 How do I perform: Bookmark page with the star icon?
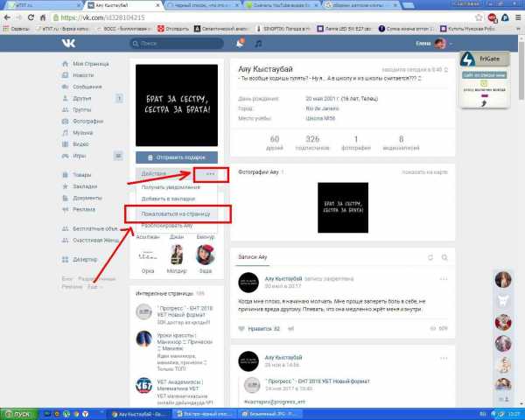[x=479, y=17]
